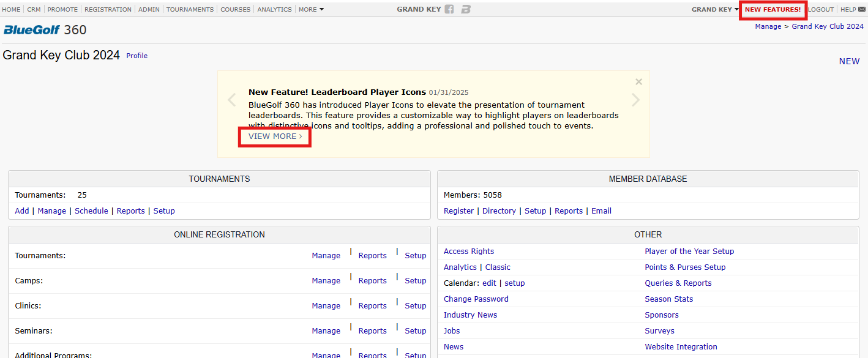Screen dimensions: 868x358
Task: Click the BlueGolf 360 logo
Action: (x=45, y=30)
